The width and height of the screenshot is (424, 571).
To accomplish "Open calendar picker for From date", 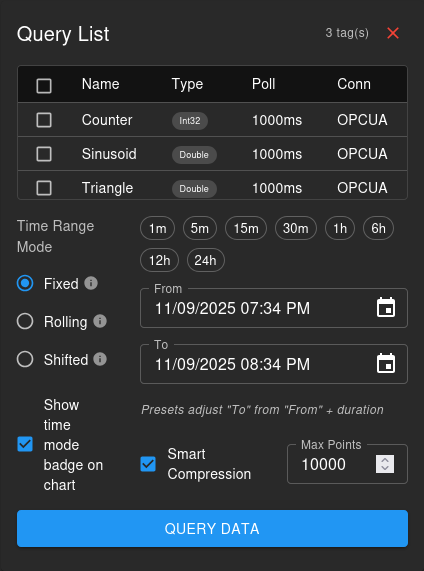I will pos(386,307).
